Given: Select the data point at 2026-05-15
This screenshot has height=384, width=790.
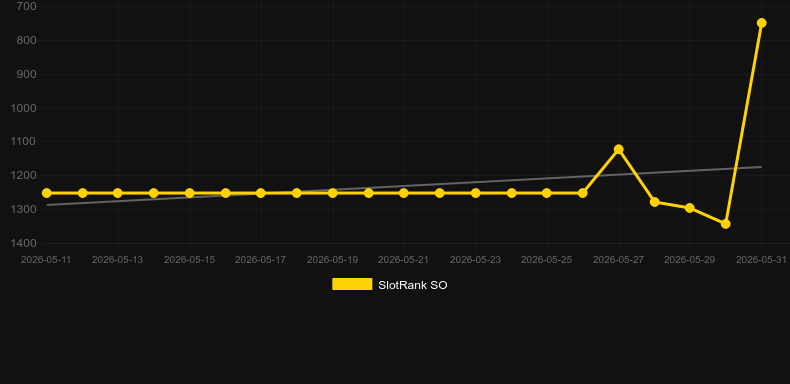Looking at the screenshot, I should click(x=189, y=193).
